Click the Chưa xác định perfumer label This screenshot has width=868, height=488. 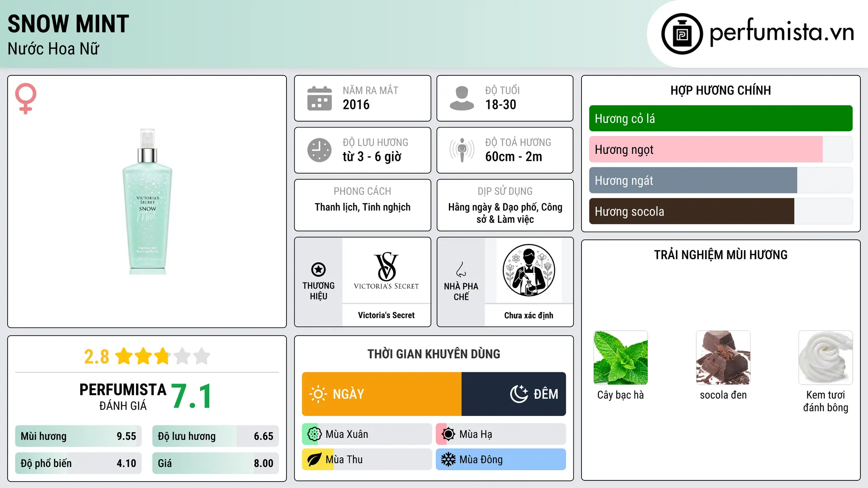point(529,315)
